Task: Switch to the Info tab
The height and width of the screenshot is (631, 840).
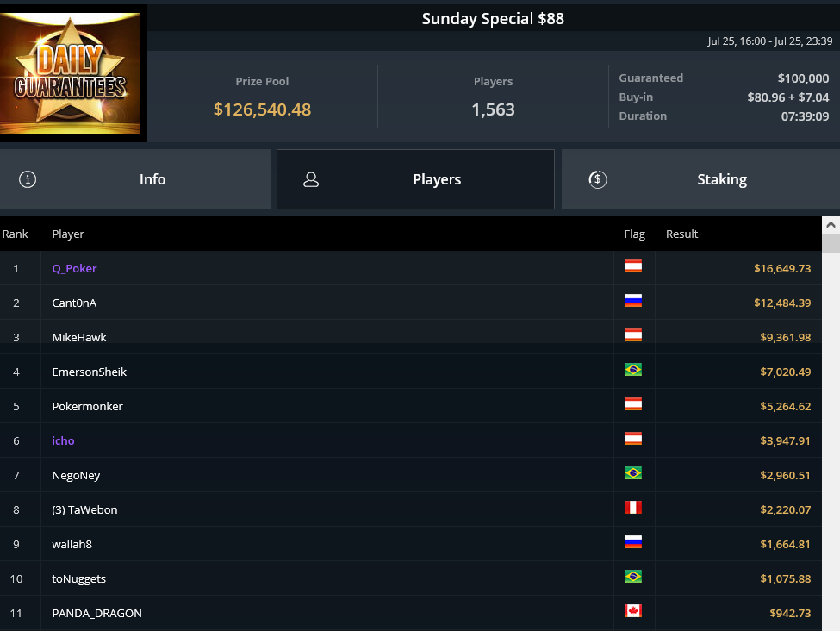Action: 135,179
